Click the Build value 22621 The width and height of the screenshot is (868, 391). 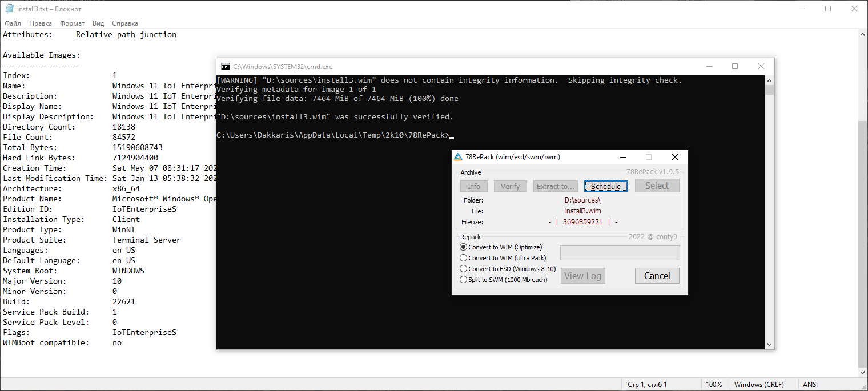124,302
